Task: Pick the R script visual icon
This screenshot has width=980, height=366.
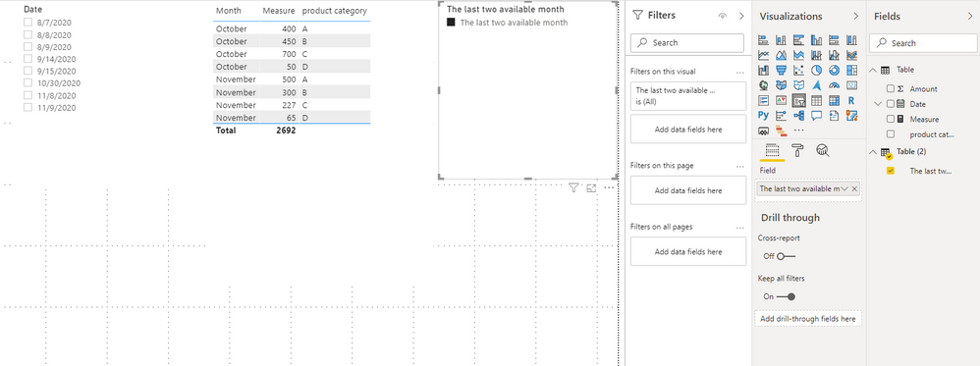Action: click(851, 100)
